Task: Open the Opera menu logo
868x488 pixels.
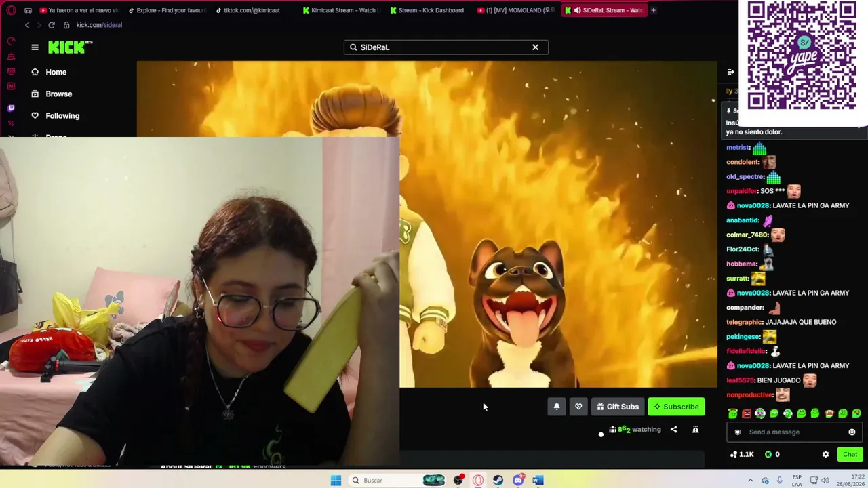Action: [11, 10]
